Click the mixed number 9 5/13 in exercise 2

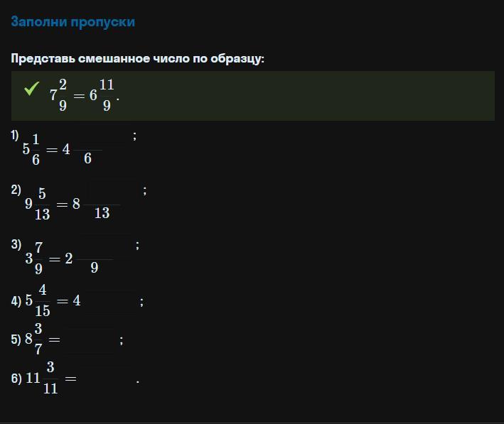coord(38,204)
